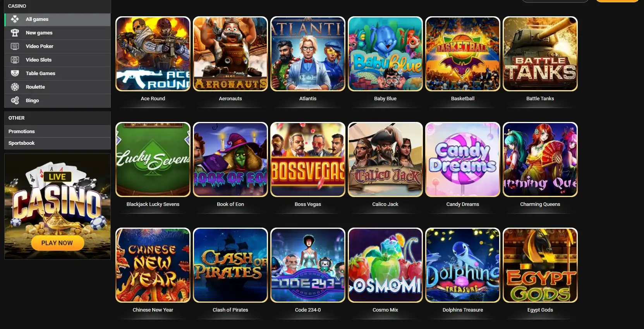
Task: Click the Dolphins Treasure title text
Action: point(463,310)
